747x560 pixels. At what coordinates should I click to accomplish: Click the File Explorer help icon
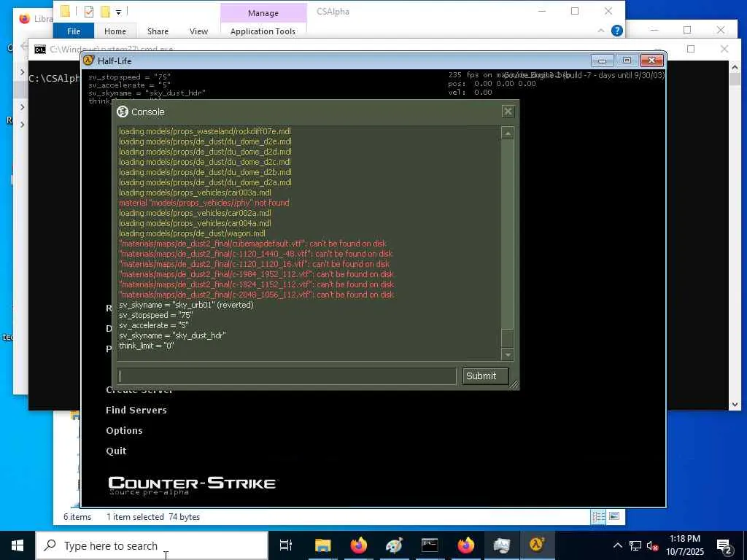click(x=617, y=31)
